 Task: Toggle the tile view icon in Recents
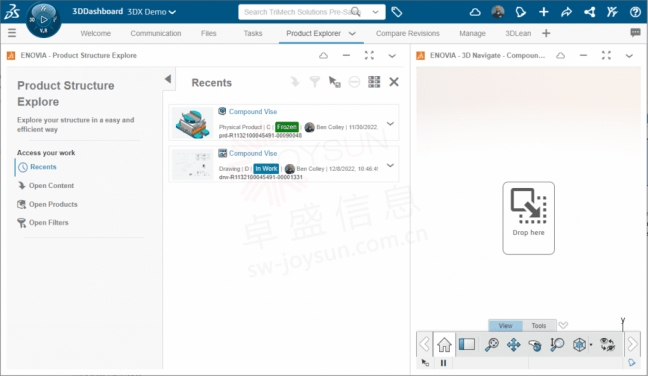[x=374, y=82]
